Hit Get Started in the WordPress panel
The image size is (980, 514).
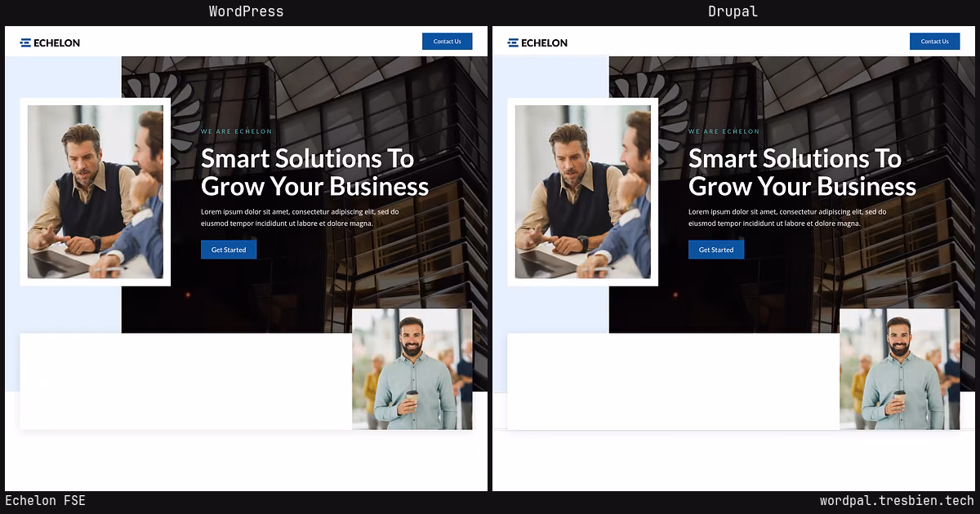coord(229,250)
